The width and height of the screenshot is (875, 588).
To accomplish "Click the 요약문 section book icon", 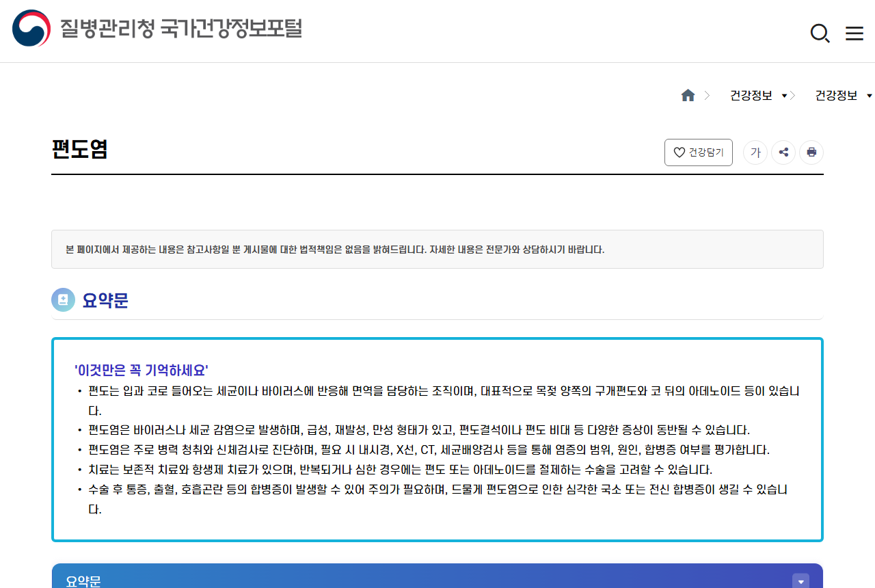I will coord(64,300).
